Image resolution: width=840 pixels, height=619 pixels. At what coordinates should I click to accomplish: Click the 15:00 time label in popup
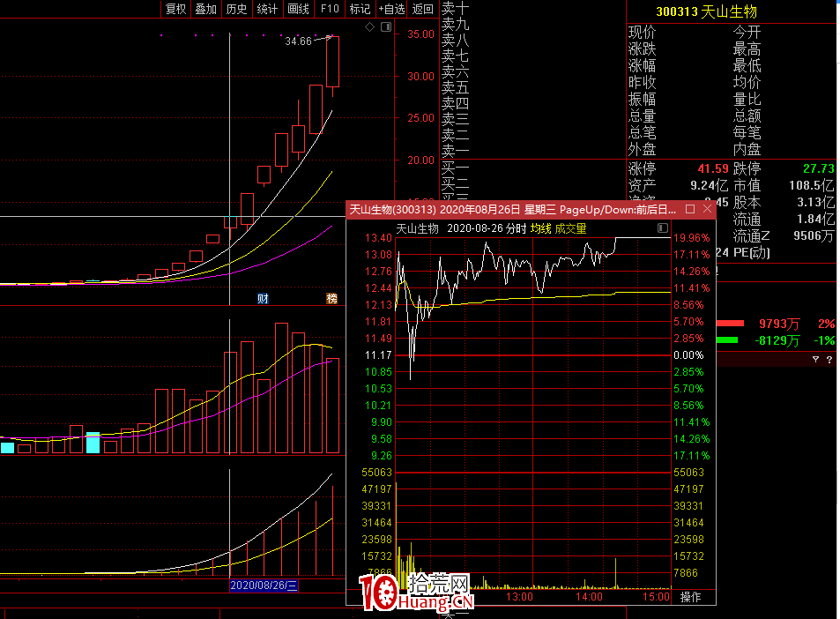[x=657, y=597]
